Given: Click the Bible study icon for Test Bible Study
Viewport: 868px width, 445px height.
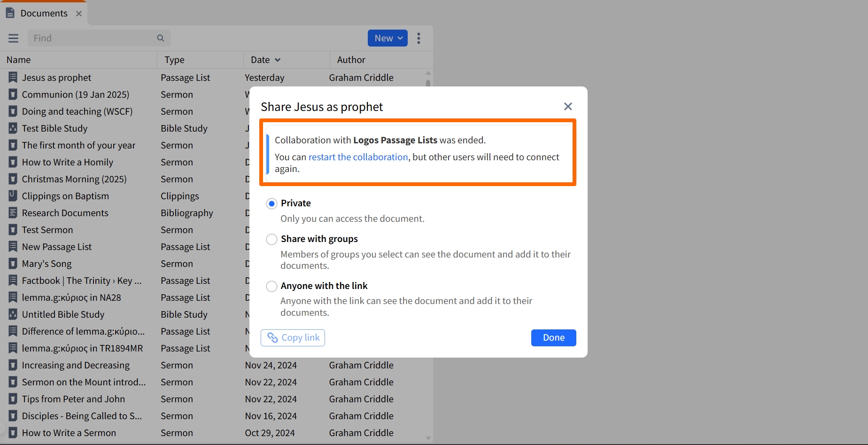Looking at the screenshot, I should [x=13, y=128].
